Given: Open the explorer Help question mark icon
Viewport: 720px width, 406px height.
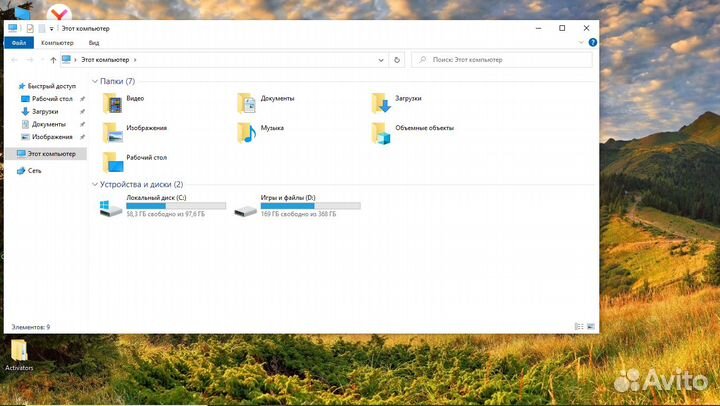Looking at the screenshot, I should click(x=592, y=43).
